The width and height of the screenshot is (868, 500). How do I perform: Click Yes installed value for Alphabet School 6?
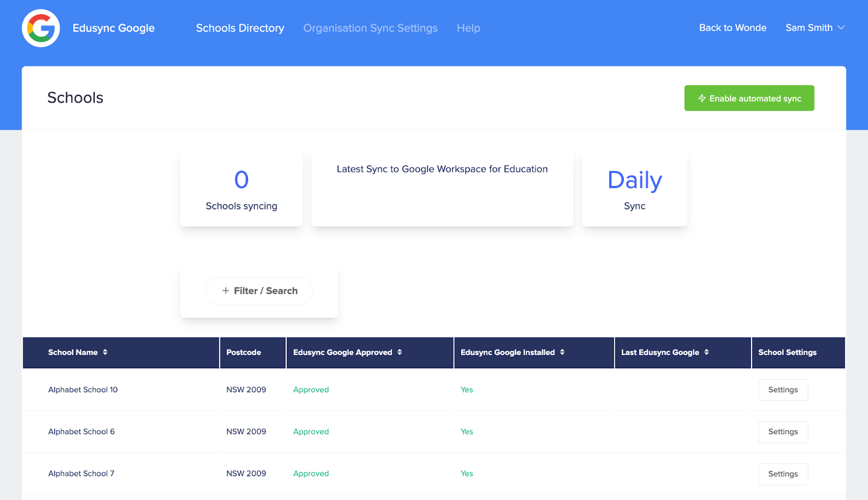tap(467, 432)
